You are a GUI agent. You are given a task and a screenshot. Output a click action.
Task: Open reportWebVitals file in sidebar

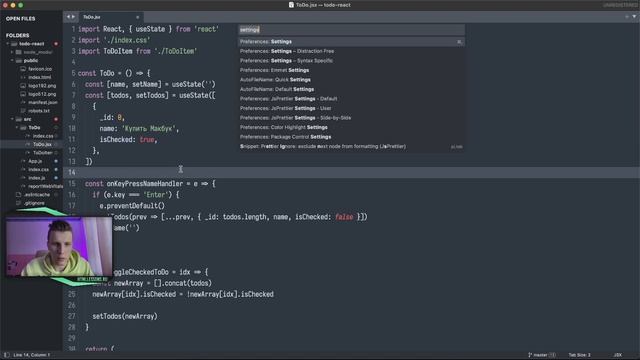(45, 186)
